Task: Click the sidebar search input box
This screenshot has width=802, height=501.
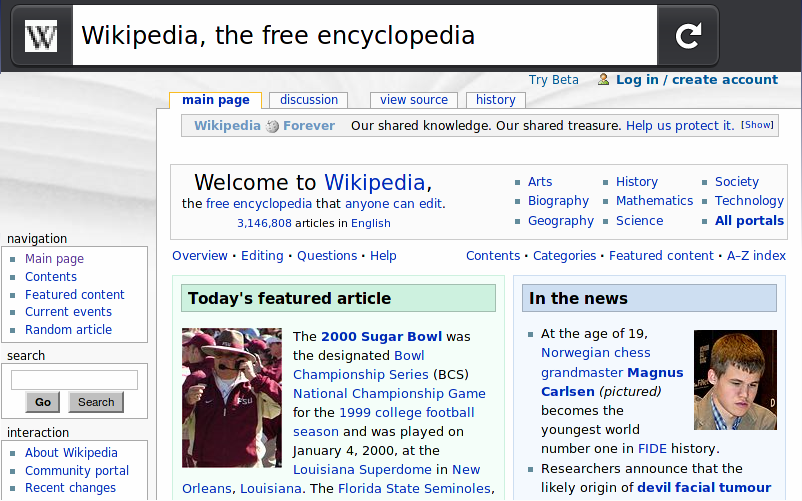Action: pyautogui.click(x=74, y=380)
